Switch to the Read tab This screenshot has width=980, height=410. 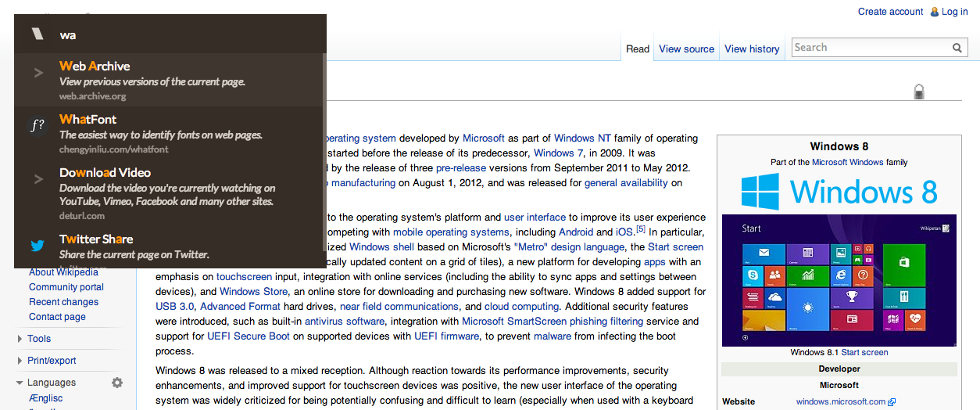click(x=638, y=49)
